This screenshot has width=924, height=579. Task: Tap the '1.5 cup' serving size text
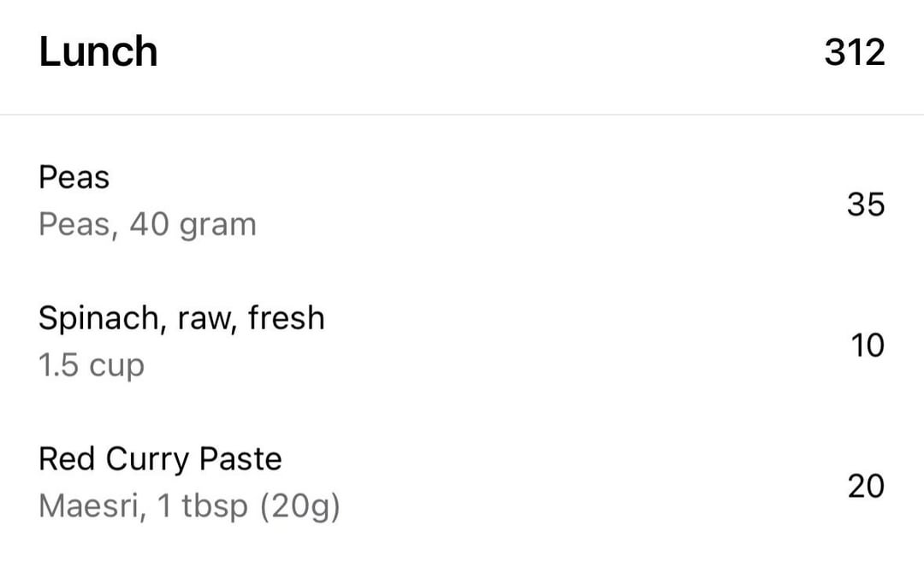[x=92, y=365]
